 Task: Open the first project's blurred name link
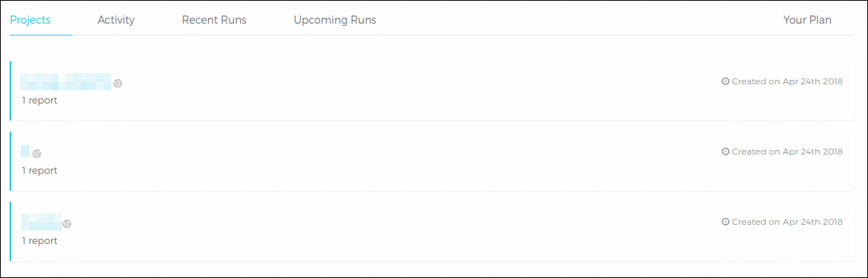pyautogui.click(x=66, y=82)
